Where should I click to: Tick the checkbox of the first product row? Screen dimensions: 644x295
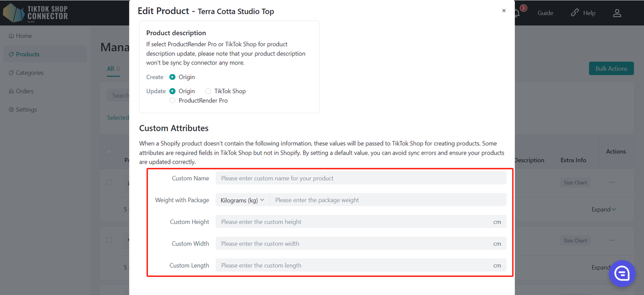(109, 182)
